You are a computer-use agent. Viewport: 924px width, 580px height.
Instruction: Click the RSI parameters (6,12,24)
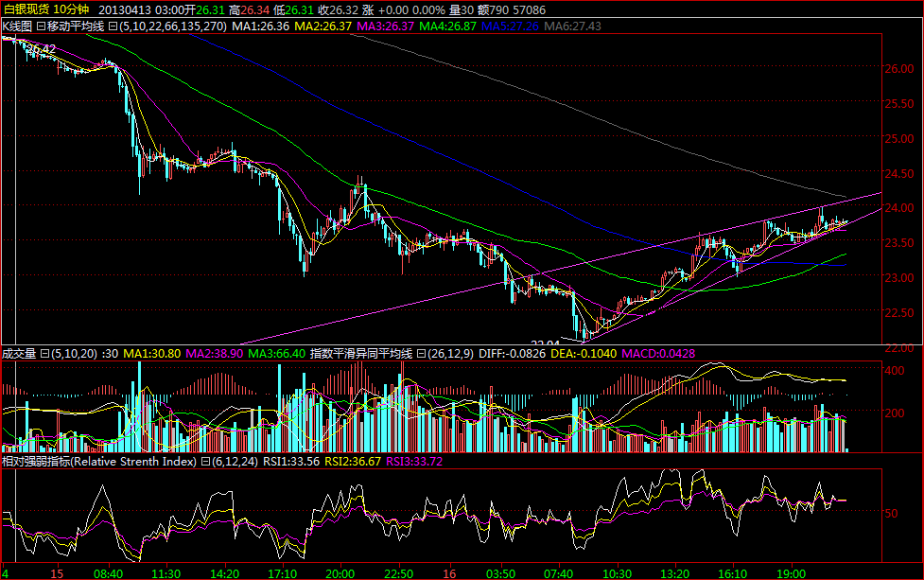pyautogui.click(x=235, y=462)
